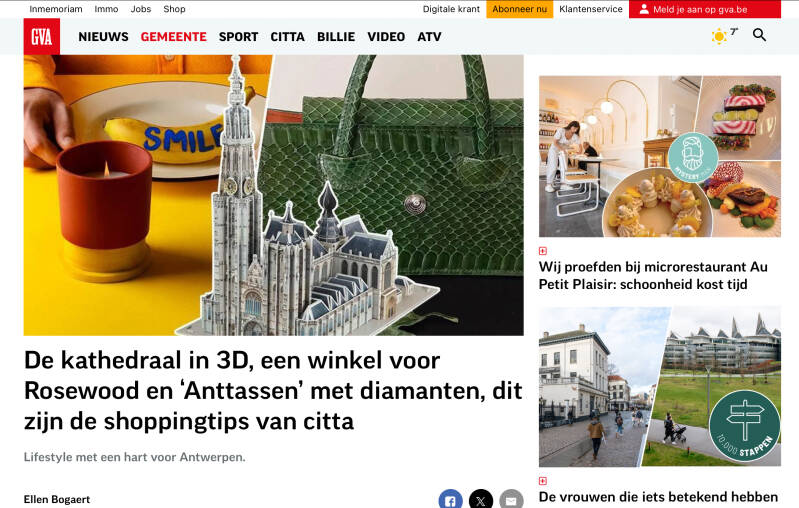Open the NIEUWS menu section
Screen dimensions: 799x508
point(103,37)
